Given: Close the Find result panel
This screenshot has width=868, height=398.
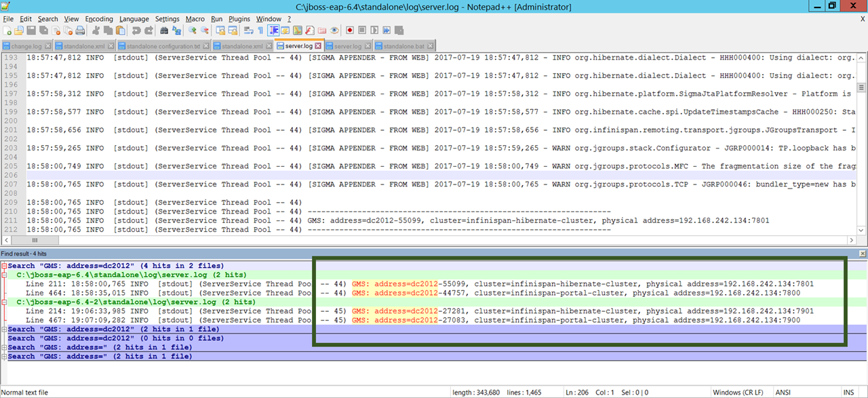Looking at the screenshot, I should pyautogui.click(x=863, y=254).
